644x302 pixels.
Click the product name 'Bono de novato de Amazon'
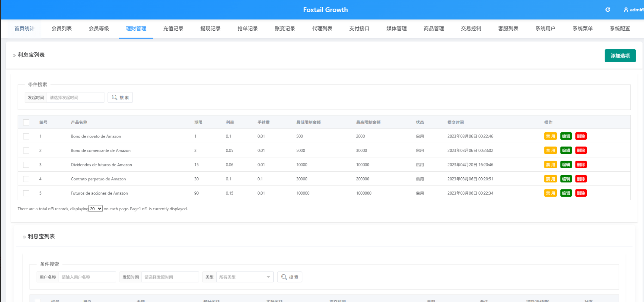tap(96, 136)
